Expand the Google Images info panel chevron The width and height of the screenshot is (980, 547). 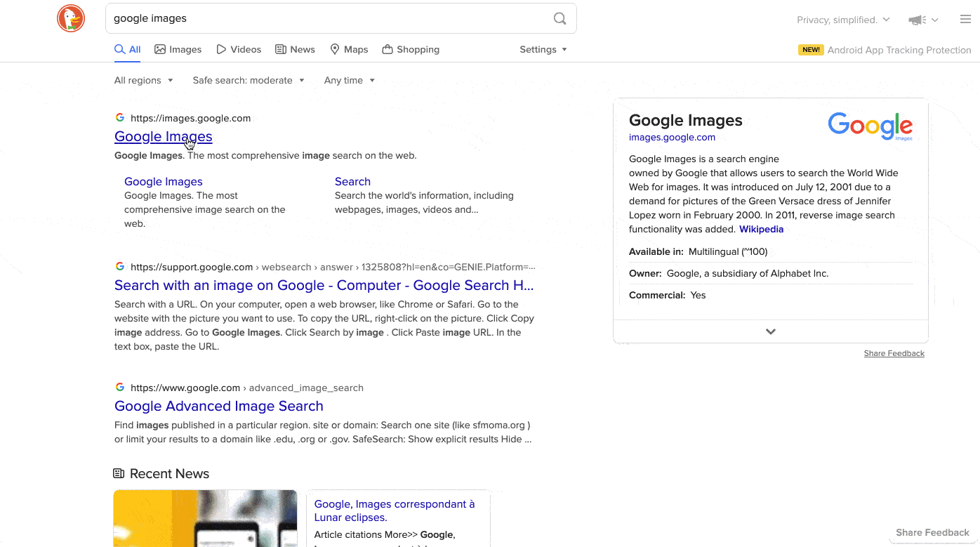click(771, 331)
